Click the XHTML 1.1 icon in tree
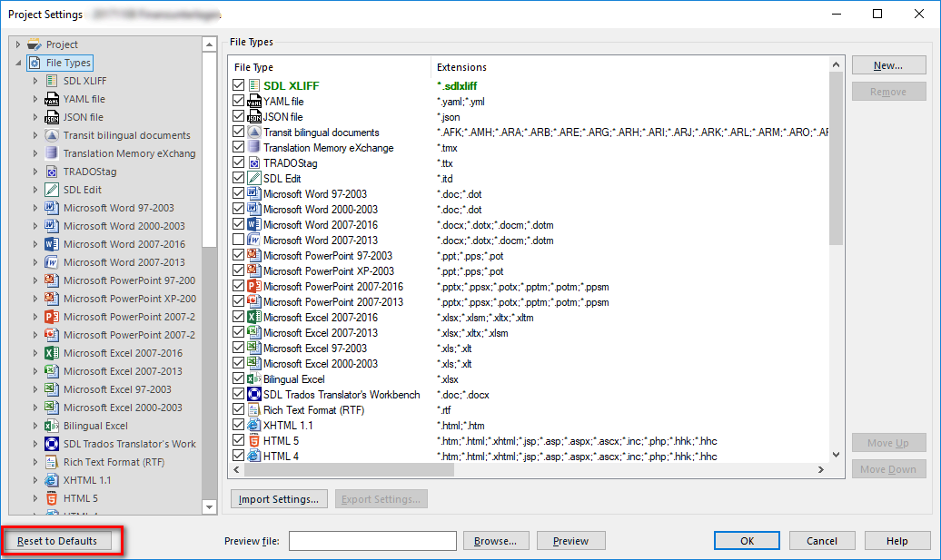The height and width of the screenshot is (560, 941). pos(52,480)
